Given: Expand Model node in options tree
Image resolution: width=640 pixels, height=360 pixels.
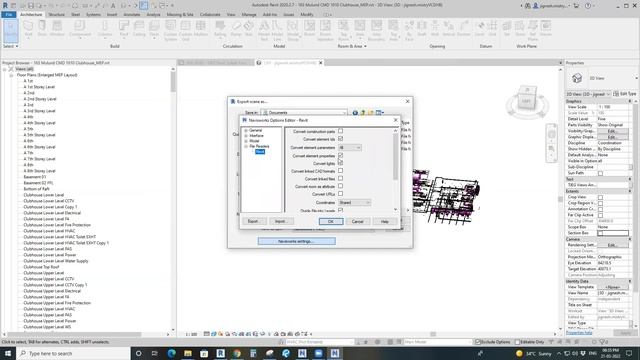Looking at the screenshot, I should click(x=246, y=141).
